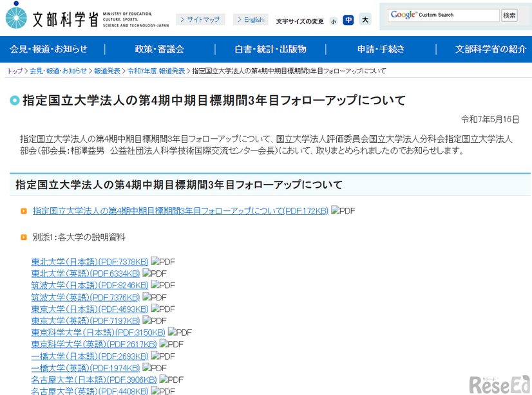The width and height of the screenshot is (532, 395).
Task: Click the section heading below the intro
Action: click(x=179, y=185)
